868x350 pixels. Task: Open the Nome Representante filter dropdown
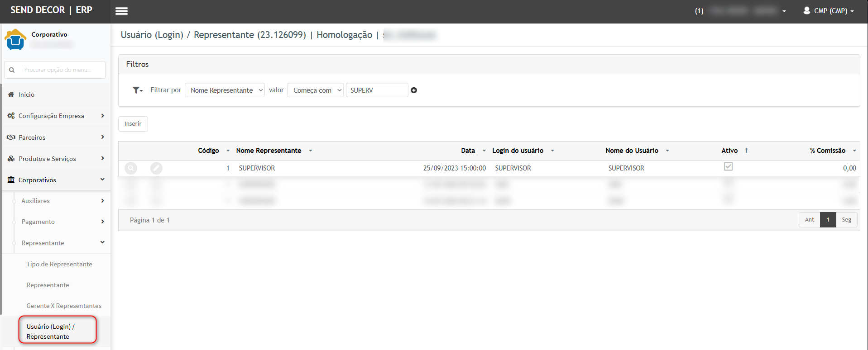click(225, 90)
